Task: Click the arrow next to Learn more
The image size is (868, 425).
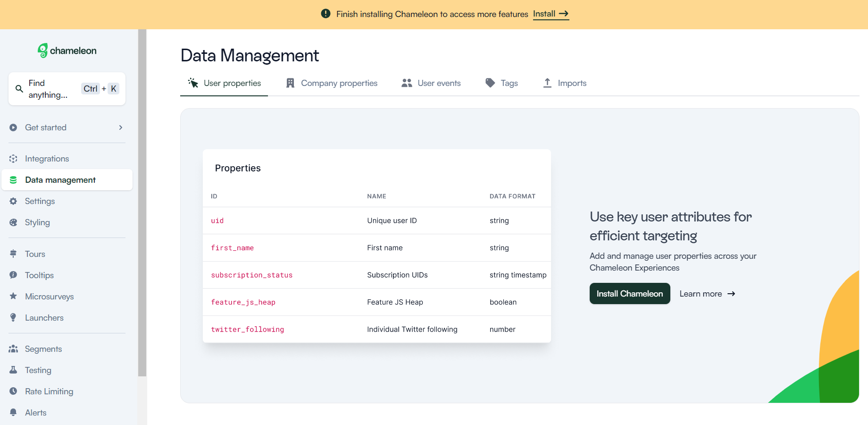Action: (x=731, y=294)
